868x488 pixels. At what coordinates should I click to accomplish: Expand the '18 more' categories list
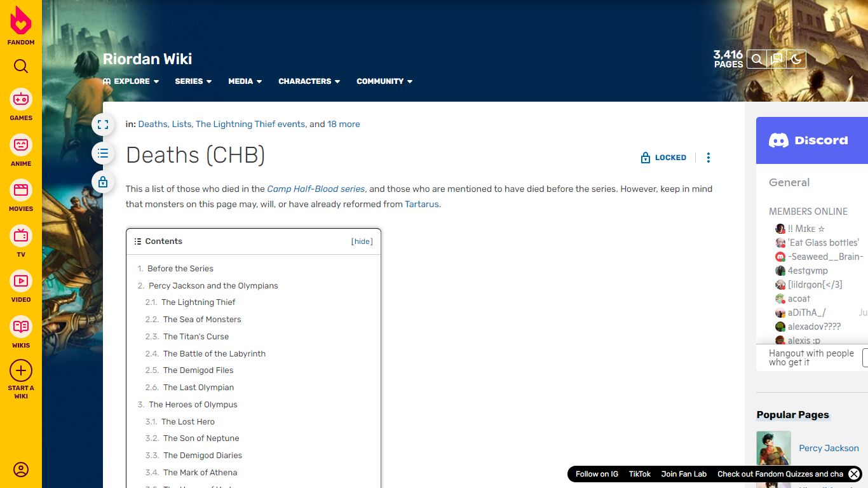(344, 124)
